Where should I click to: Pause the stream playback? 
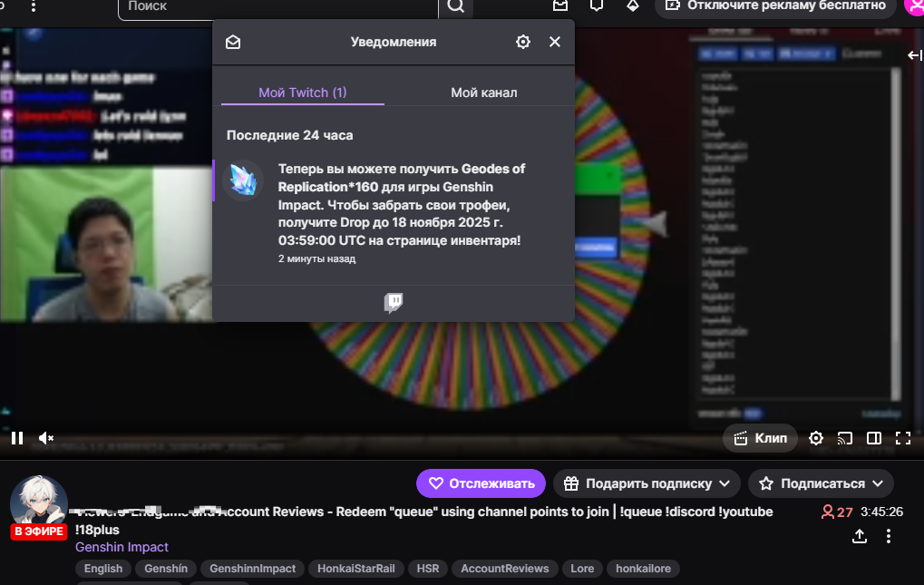pyautogui.click(x=17, y=438)
